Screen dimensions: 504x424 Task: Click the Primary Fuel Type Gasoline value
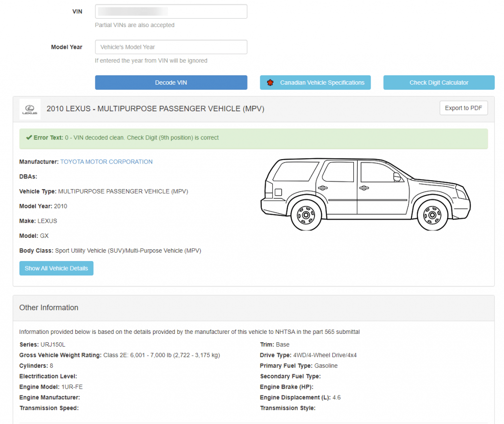[326, 366]
